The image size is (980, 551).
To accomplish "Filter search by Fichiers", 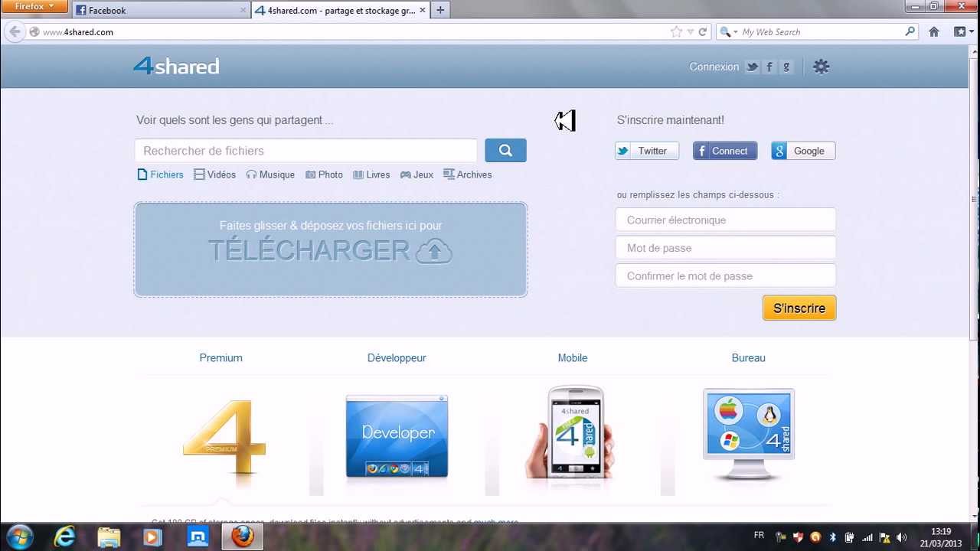I will point(161,174).
